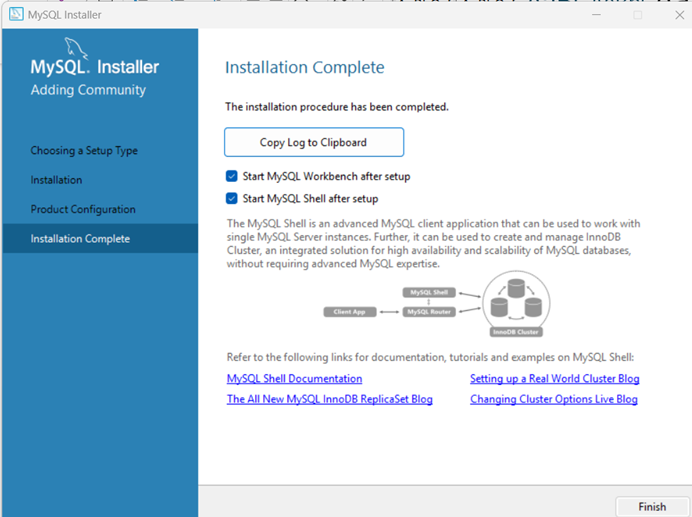Open The All New MySQL InnoDB ReplicaSet Blog
The height and width of the screenshot is (517, 692).
tap(330, 399)
